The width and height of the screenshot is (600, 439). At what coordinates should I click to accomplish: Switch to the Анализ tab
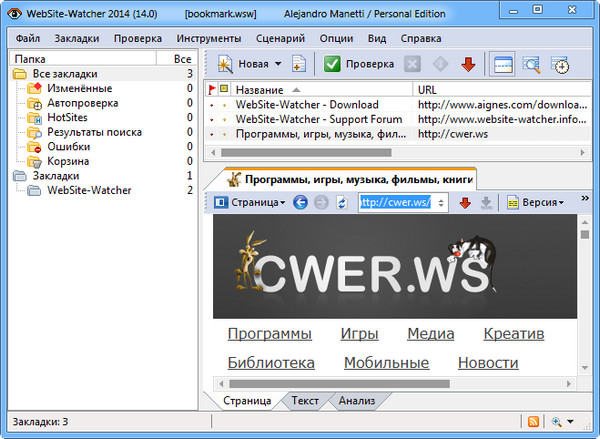click(356, 401)
